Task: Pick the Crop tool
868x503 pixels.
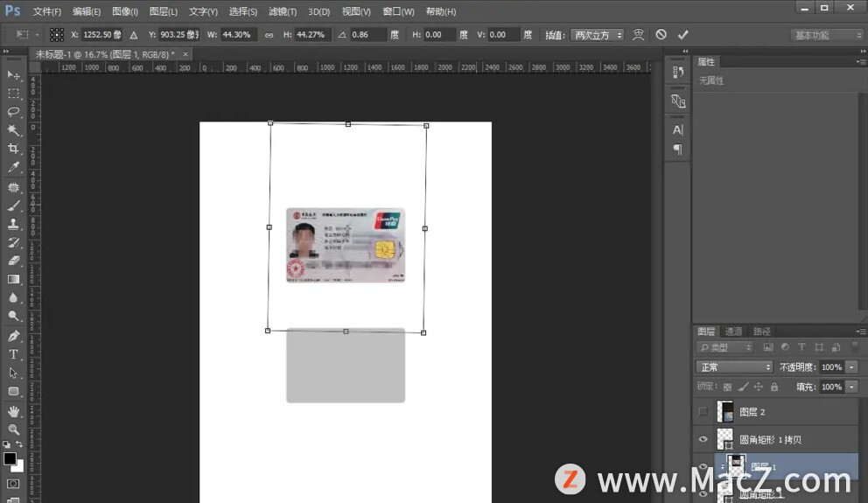Action: pos(14,149)
